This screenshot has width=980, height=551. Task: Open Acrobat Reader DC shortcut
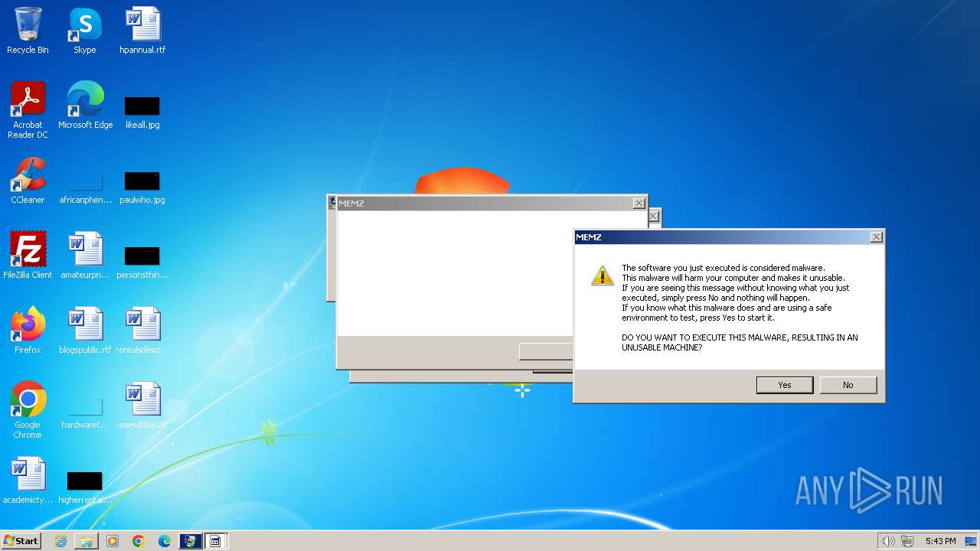[x=28, y=110]
